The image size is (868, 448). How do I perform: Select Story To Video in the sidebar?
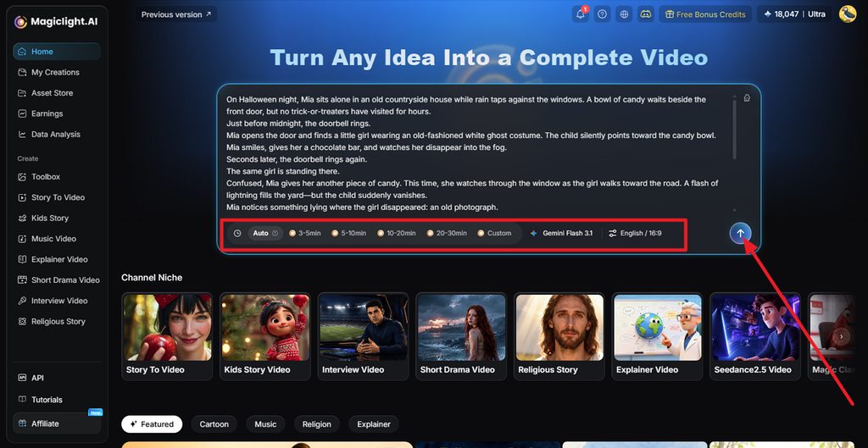(57, 197)
